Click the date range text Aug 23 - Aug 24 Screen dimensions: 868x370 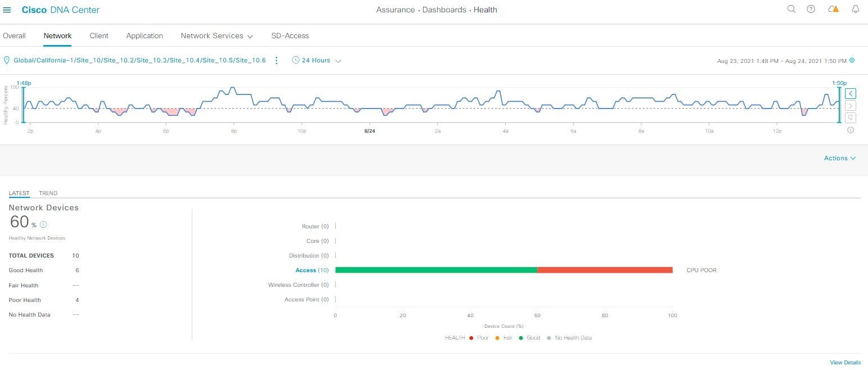[781, 61]
